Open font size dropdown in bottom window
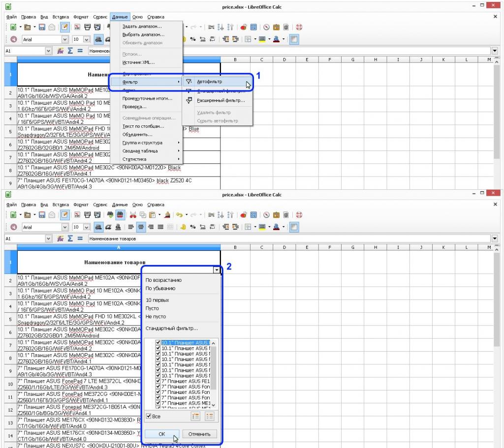The image size is (504, 448). (87, 227)
